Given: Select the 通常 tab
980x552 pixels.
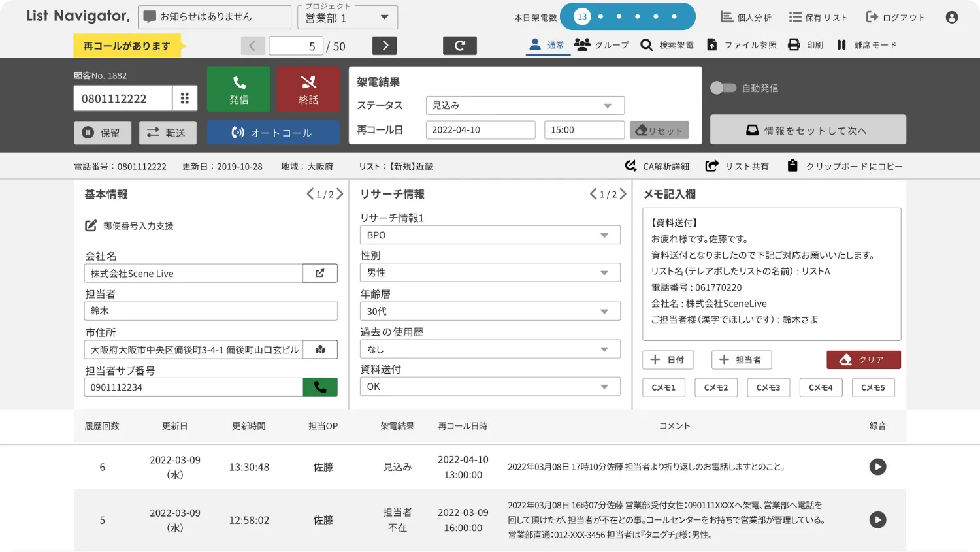Looking at the screenshot, I should (x=547, y=45).
